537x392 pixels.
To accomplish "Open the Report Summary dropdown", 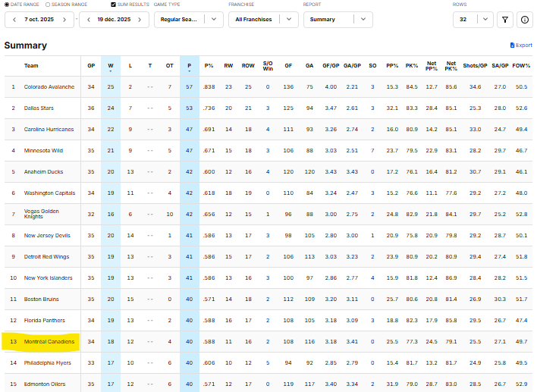I will tap(338, 20).
